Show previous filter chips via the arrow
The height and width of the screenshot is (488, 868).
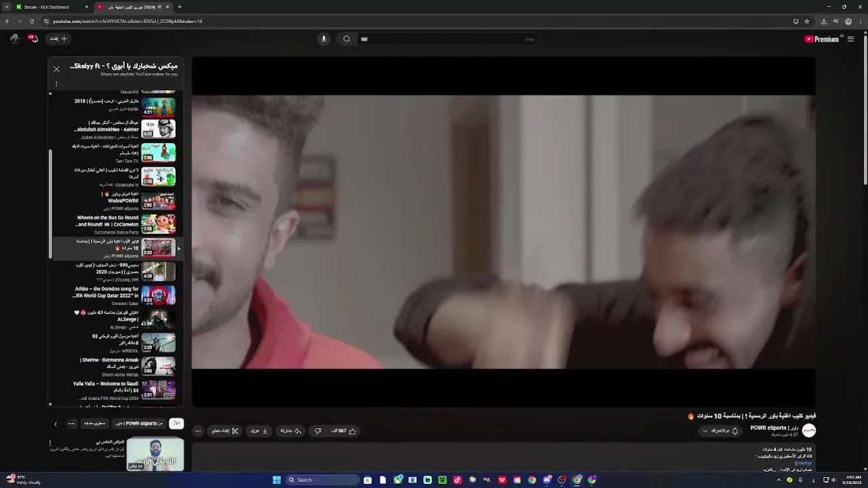click(56, 424)
